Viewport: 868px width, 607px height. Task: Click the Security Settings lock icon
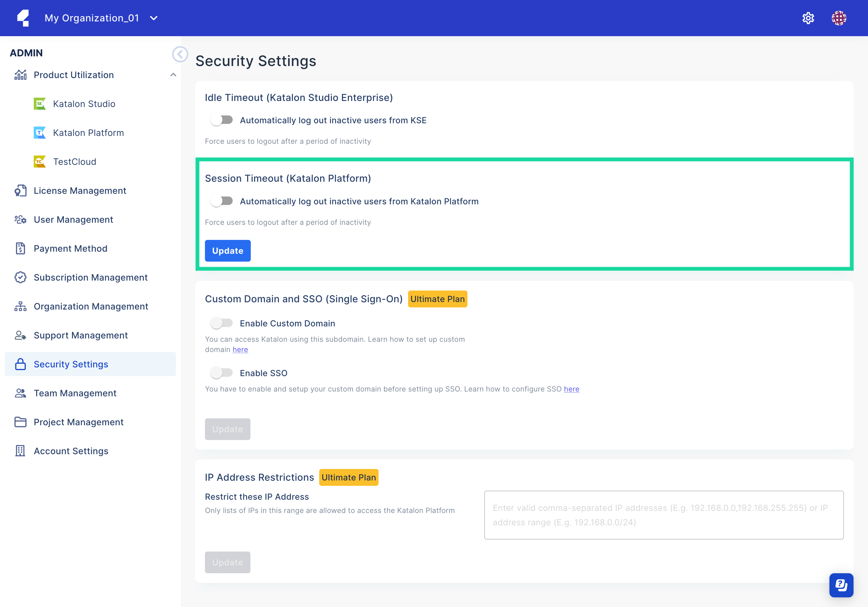[20, 364]
